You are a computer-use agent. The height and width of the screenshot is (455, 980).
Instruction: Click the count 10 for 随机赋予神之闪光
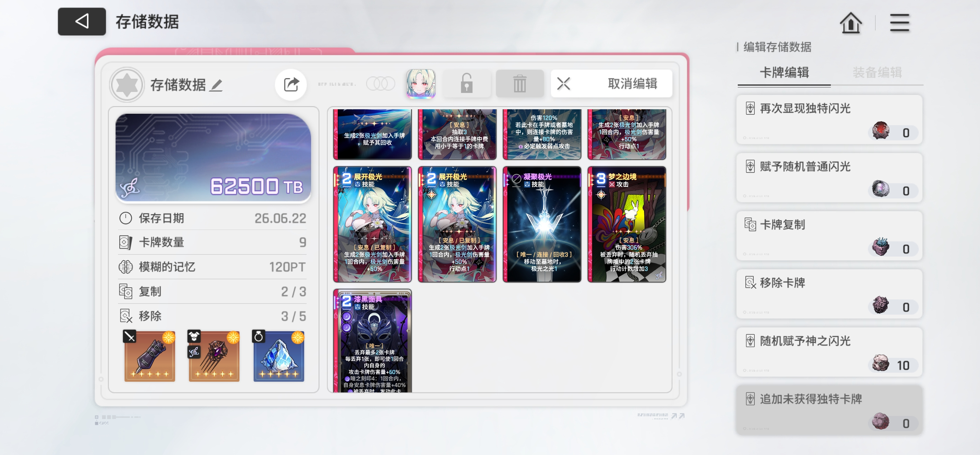903,365
